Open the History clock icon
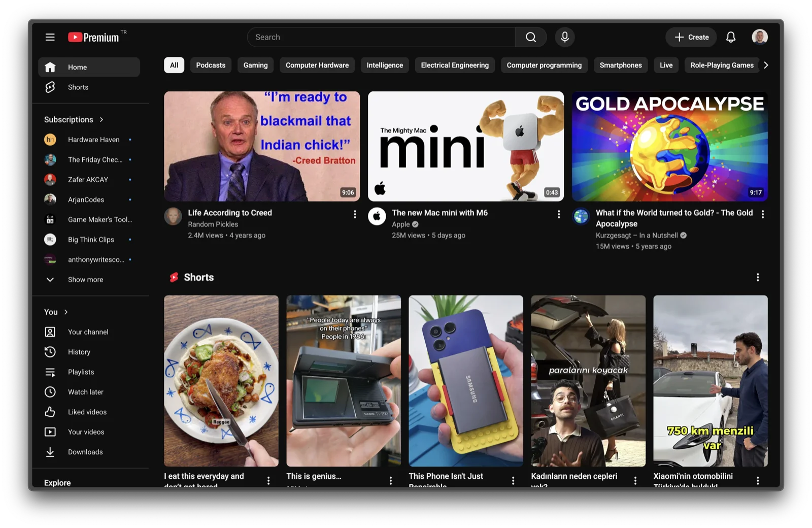The width and height of the screenshot is (812, 528). [x=50, y=352]
